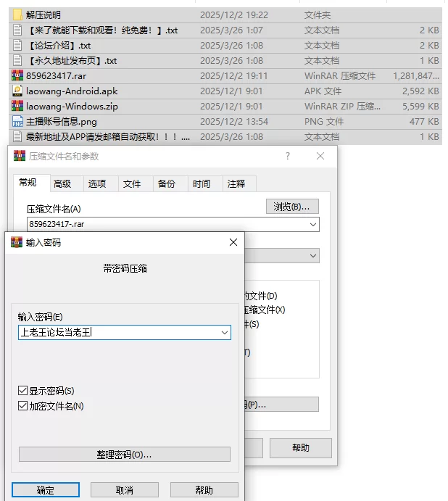This screenshot has height=501, width=448.
Task: Click size 1,281,847... of 859623417.rar
Action: 416,75
